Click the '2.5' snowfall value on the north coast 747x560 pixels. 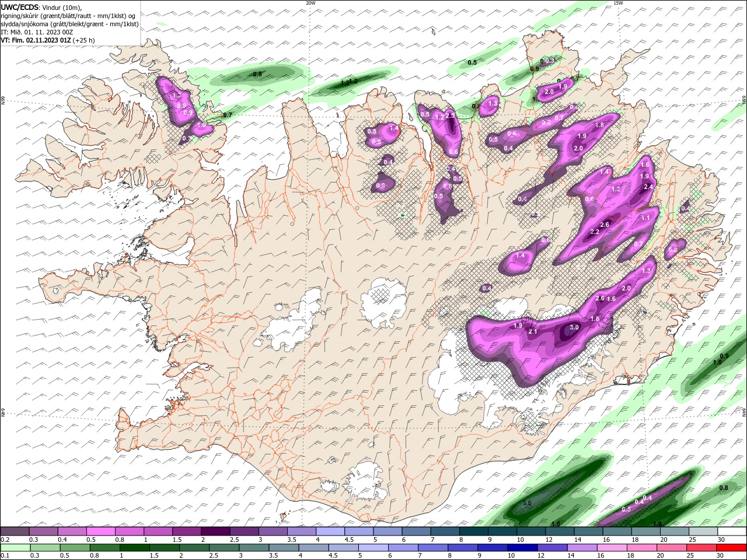(x=449, y=116)
